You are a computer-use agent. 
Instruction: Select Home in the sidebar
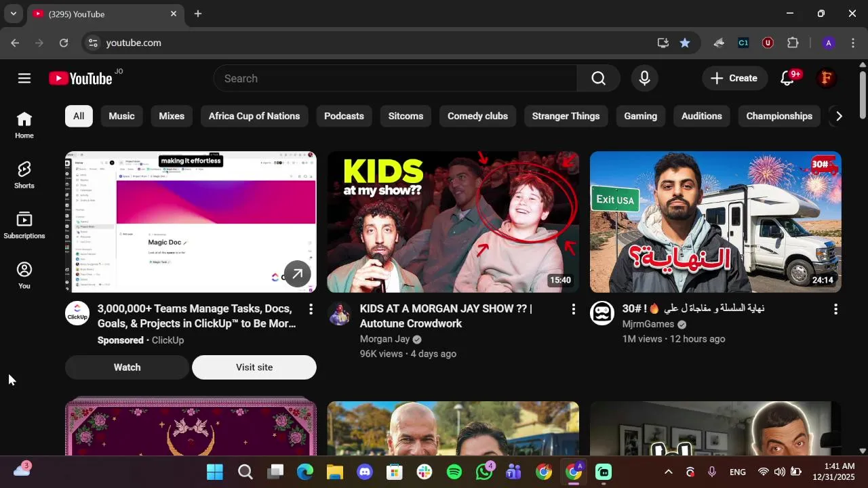24,125
